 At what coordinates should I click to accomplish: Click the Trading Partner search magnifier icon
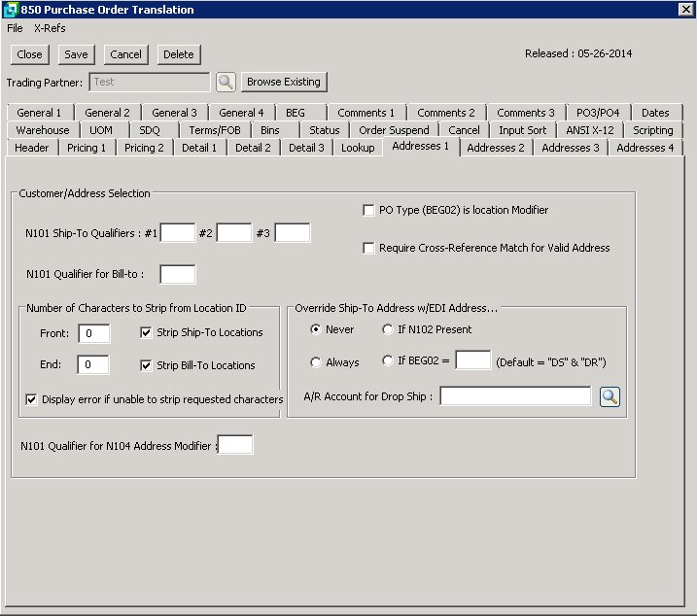[x=226, y=83]
